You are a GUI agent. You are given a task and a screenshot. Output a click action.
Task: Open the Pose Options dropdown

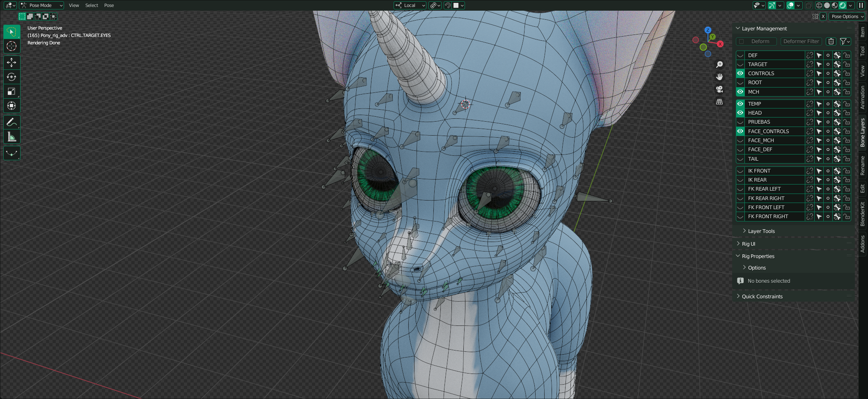[847, 16]
